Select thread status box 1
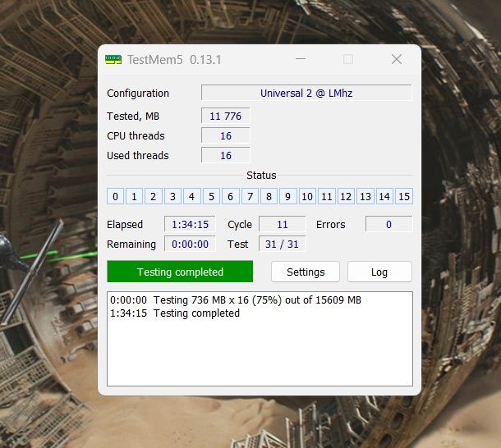 134,196
